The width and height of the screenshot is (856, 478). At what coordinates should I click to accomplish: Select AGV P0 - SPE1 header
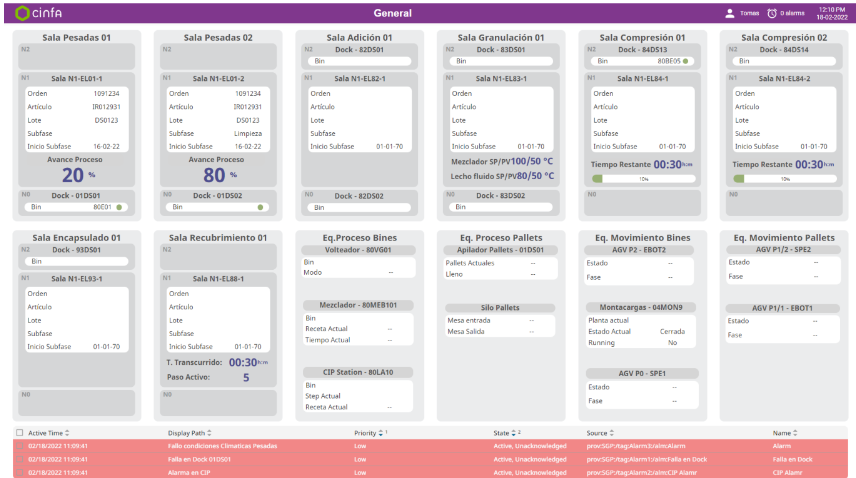click(x=642, y=373)
